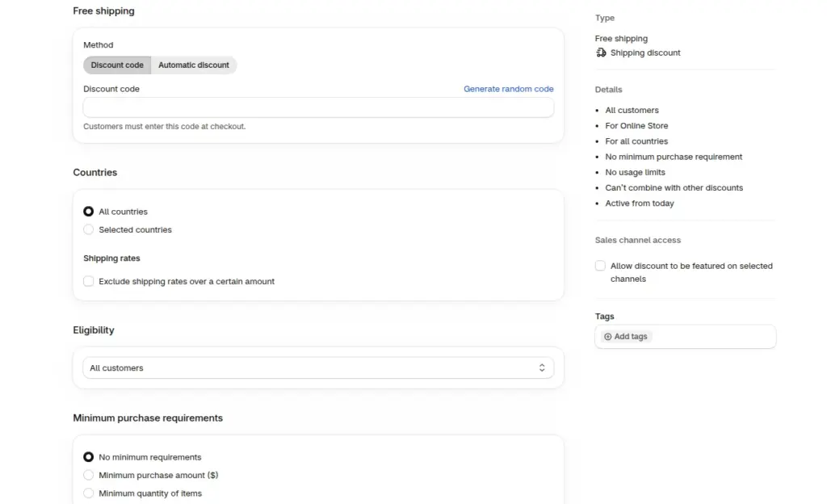
Task: Select No minimum requirements radio option
Action: click(89, 457)
